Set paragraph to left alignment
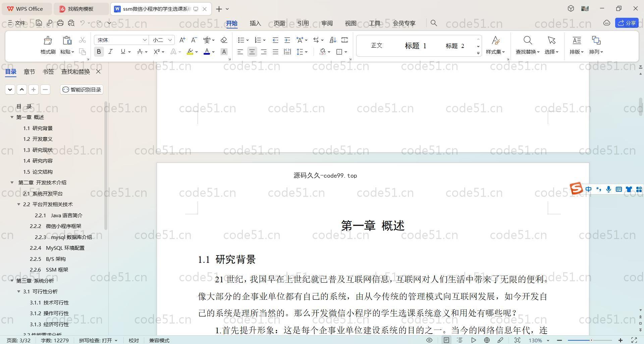This screenshot has height=344, width=644. [x=240, y=52]
